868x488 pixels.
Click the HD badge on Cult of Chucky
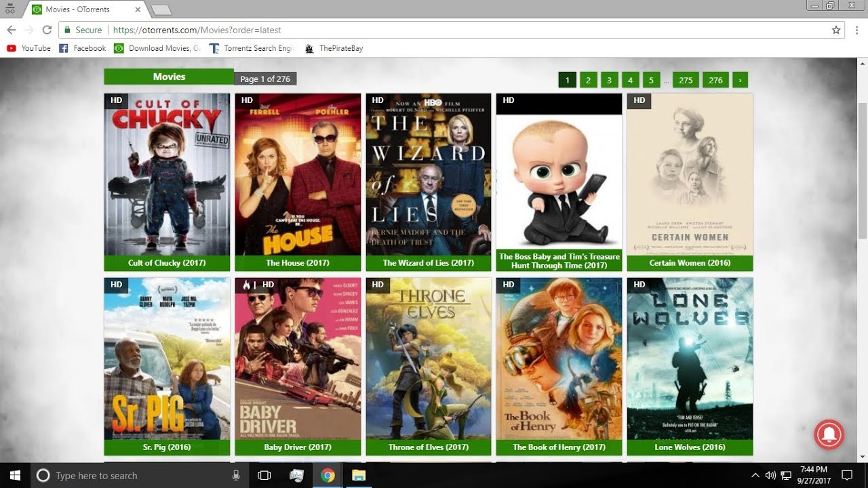click(x=117, y=100)
